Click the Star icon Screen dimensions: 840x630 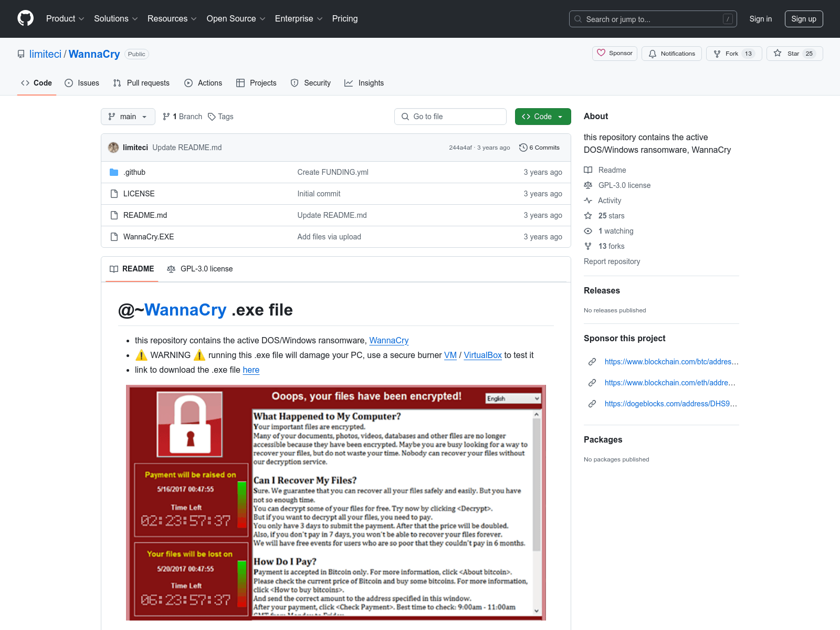click(778, 53)
